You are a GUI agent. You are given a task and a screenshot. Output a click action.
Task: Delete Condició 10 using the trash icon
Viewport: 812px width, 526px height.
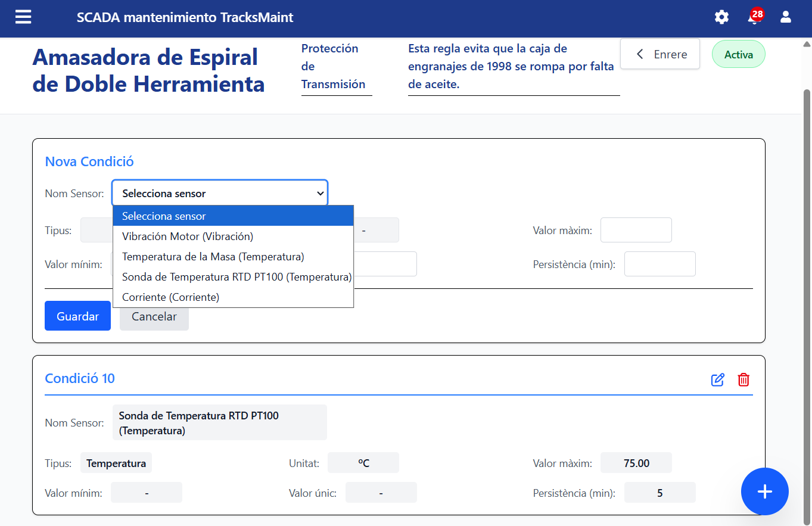[x=743, y=379]
